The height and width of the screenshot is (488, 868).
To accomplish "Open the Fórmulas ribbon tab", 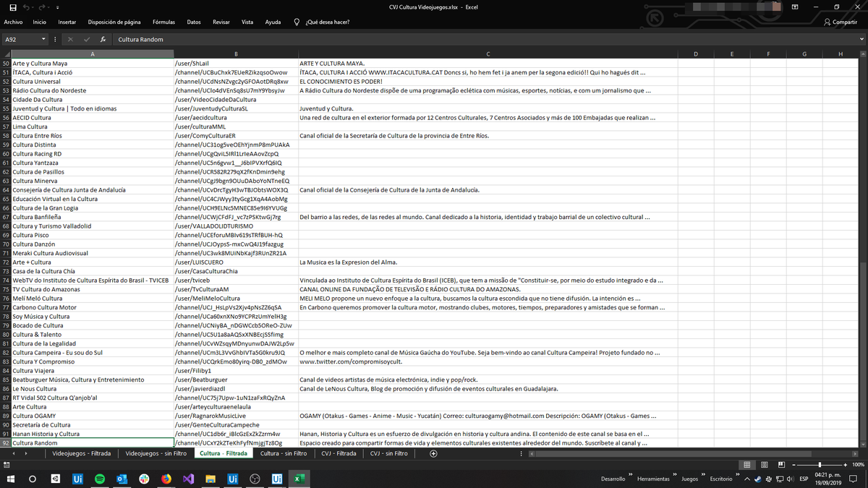I will [x=164, y=22].
